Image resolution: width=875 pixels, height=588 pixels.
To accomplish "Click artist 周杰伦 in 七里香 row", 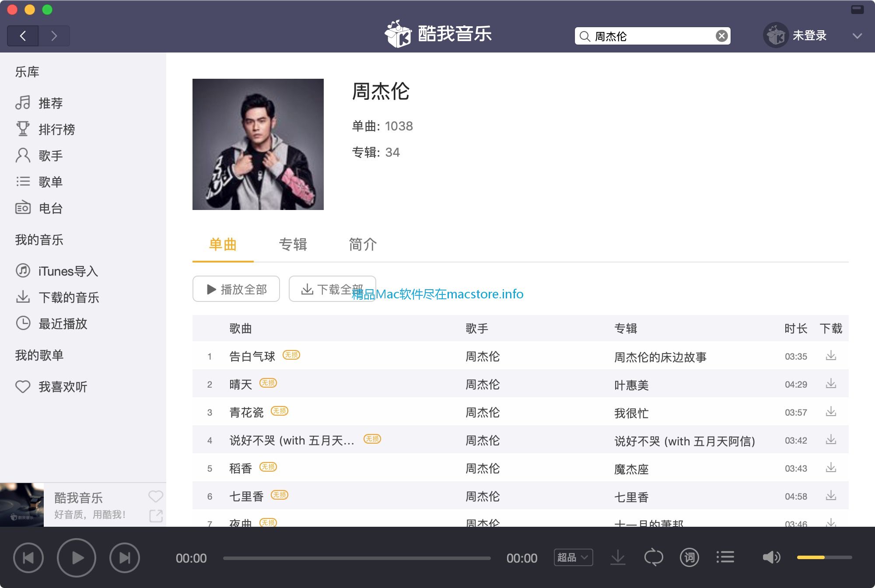I will 483,497.
